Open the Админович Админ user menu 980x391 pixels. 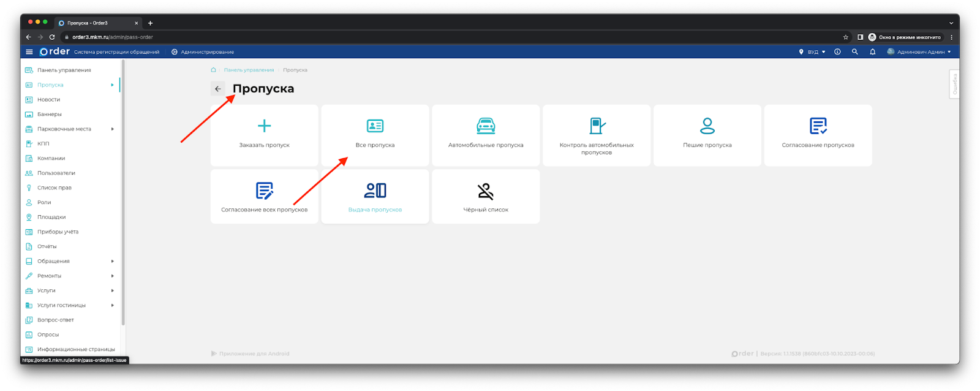919,52
